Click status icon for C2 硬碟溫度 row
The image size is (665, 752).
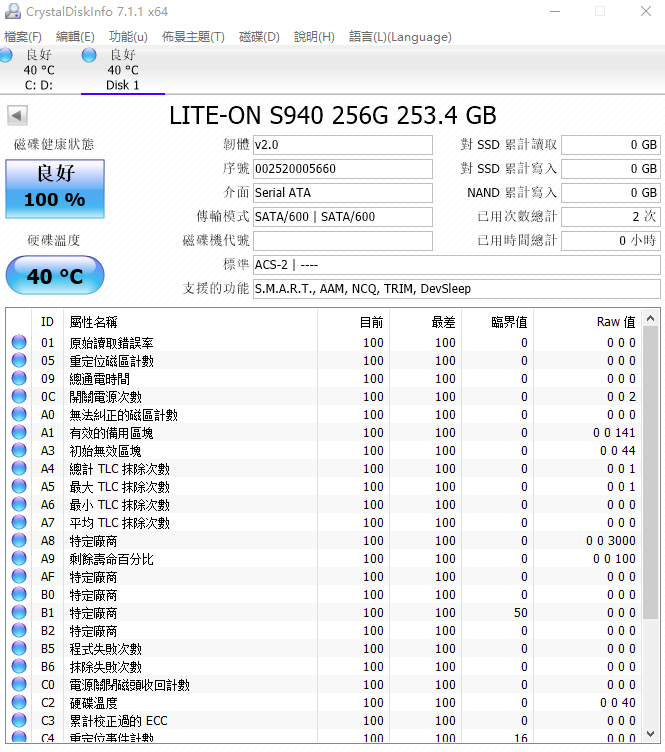tap(19, 702)
